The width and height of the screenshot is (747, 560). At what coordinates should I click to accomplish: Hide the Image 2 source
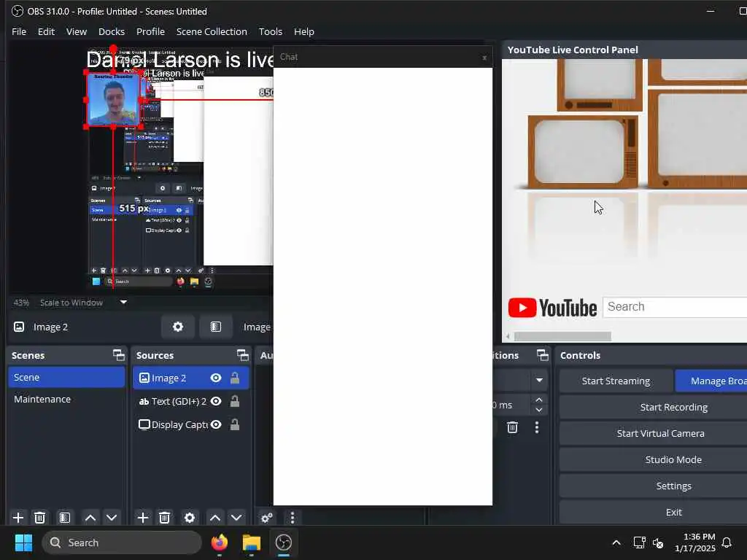(216, 378)
